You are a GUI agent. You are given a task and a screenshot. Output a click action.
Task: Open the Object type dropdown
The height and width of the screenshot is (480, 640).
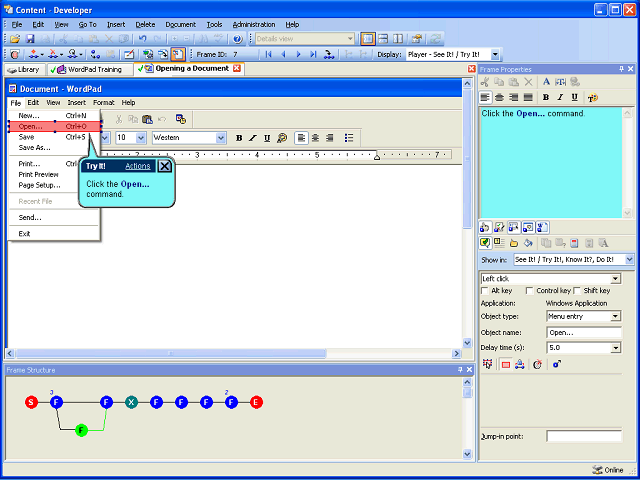click(615, 316)
